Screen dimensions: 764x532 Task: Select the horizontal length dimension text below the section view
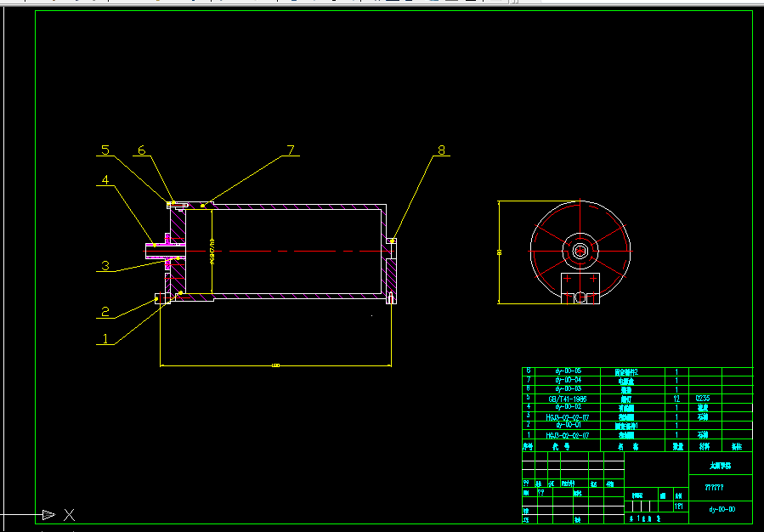[276, 365]
